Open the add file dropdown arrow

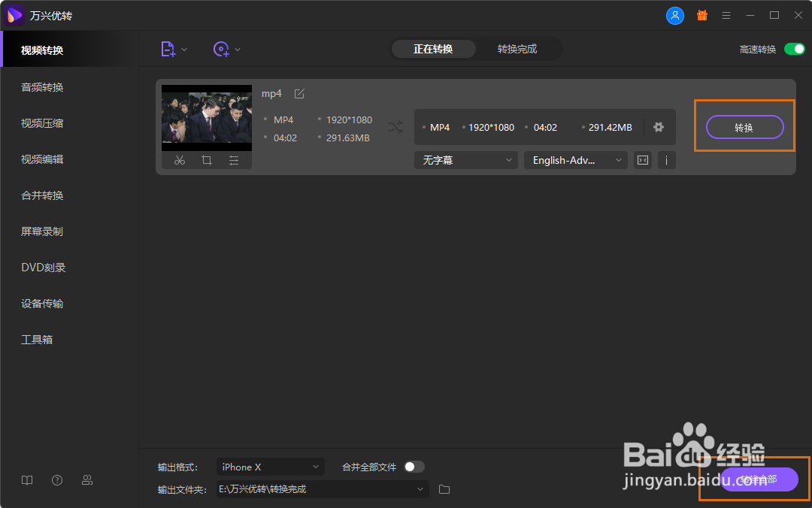[184, 50]
